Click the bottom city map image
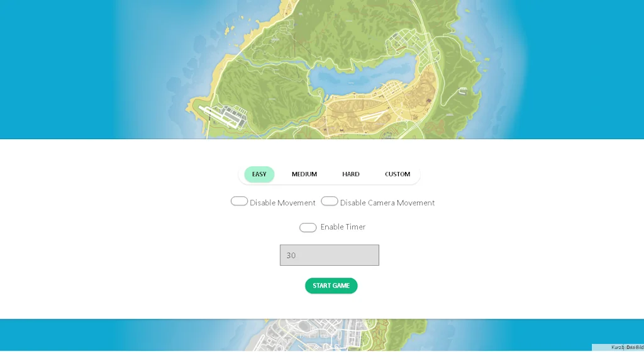 pyautogui.click(x=322, y=335)
